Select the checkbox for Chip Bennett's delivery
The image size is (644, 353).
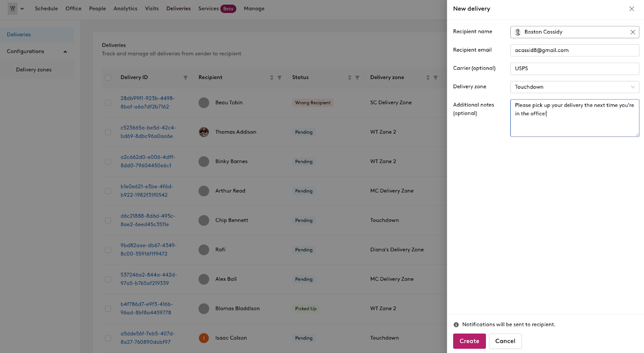108,220
